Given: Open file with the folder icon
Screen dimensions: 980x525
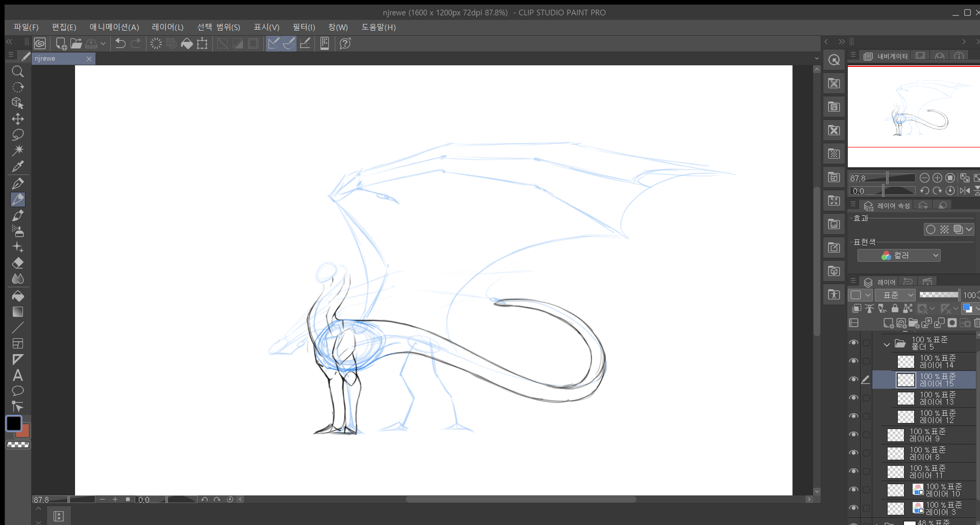Looking at the screenshot, I should coord(76,44).
